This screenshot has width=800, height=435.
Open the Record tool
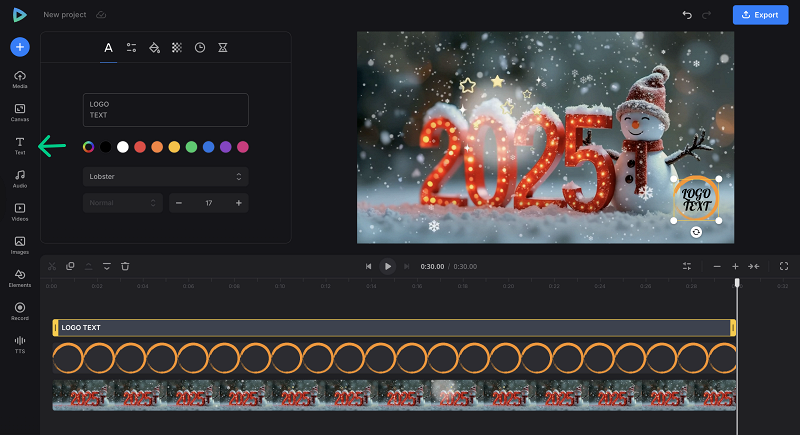20,311
